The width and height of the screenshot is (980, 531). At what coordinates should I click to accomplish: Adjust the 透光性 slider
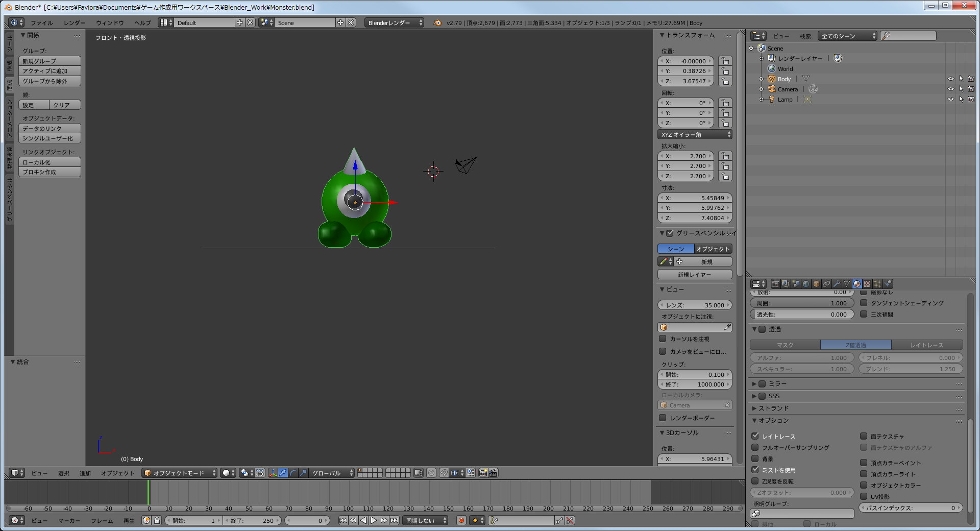[x=802, y=315]
